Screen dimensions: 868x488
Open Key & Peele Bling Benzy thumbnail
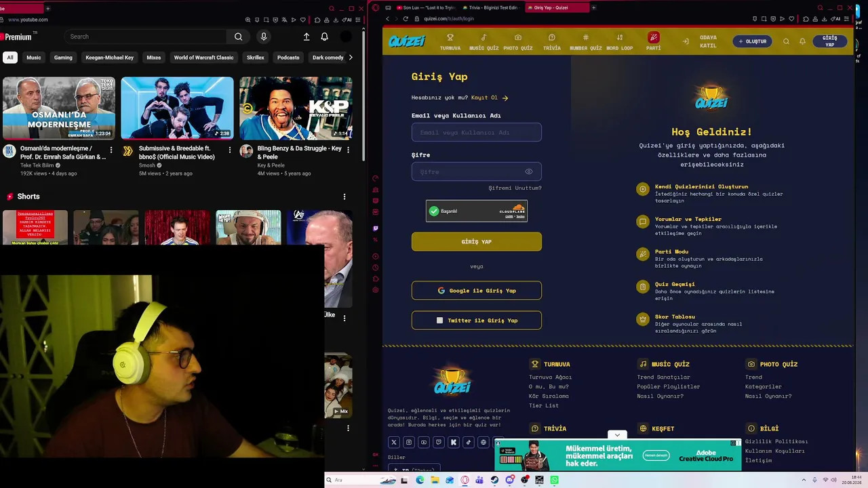tap(296, 108)
